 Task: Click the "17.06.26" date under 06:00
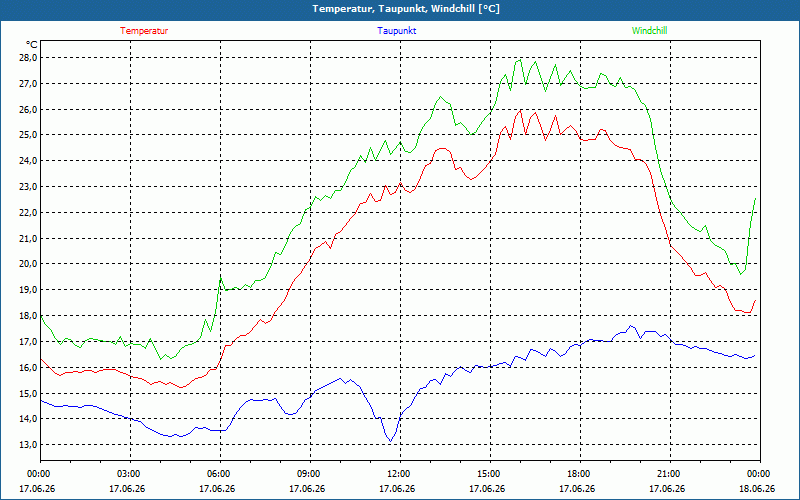point(217,489)
